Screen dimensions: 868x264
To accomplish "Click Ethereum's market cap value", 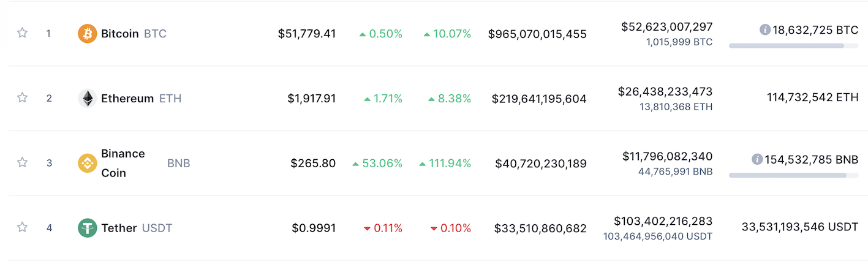I will point(539,99).
